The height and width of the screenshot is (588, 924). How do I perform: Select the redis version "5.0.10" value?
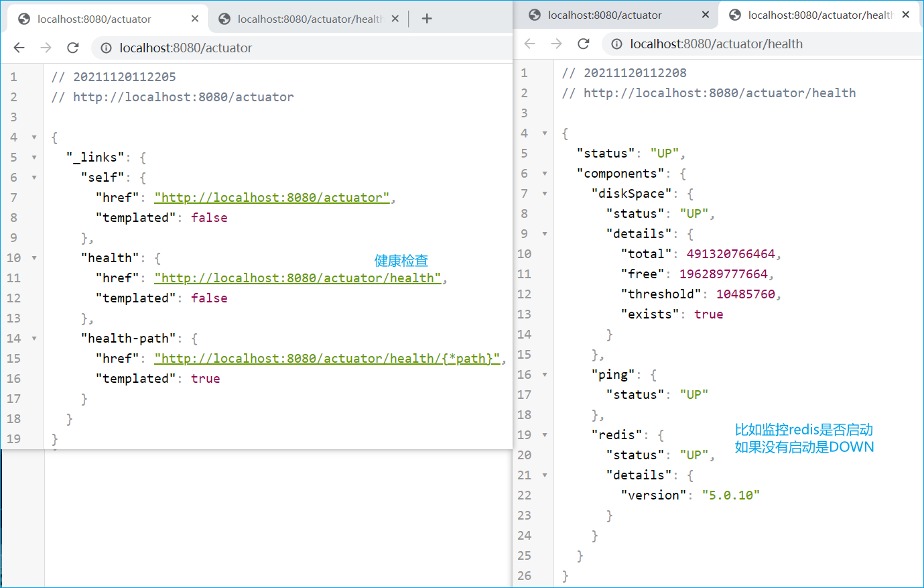coord(730,495)
